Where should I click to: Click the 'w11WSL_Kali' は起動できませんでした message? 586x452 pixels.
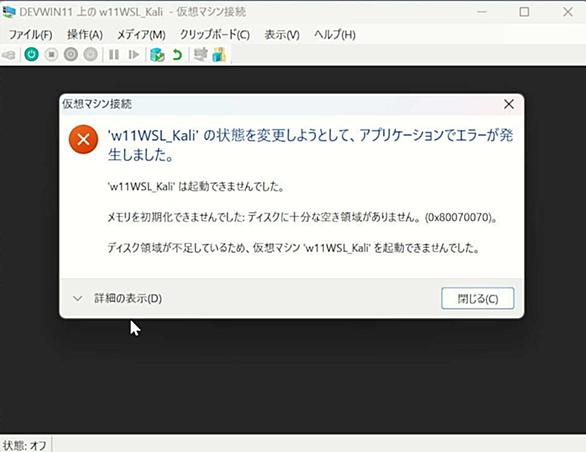[x=196, y=186]
